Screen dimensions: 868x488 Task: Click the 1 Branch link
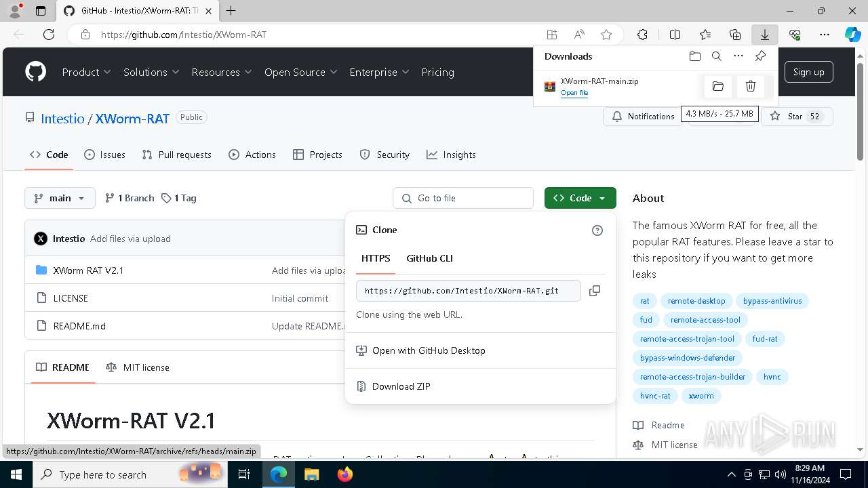(130, 198)
